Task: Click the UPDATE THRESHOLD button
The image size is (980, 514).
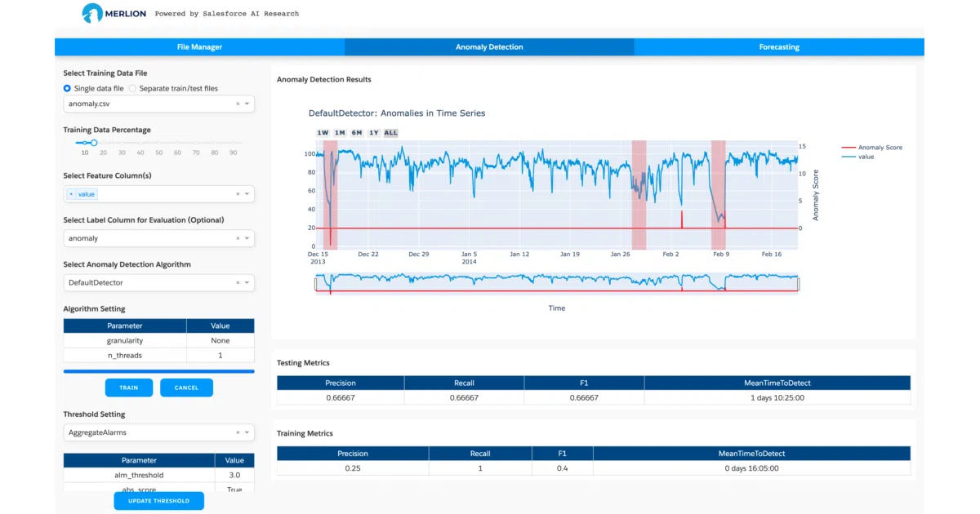Action: (158, 501)
